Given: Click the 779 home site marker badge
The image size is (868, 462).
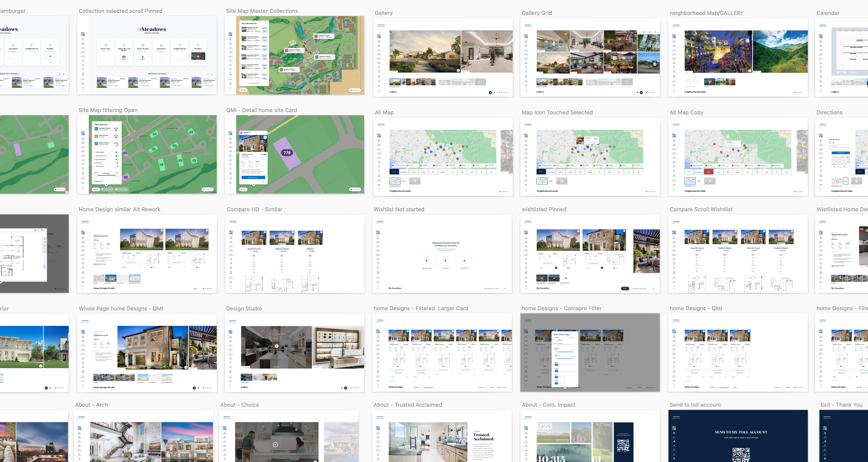Looking at the screenshot, I should point(287,153).
